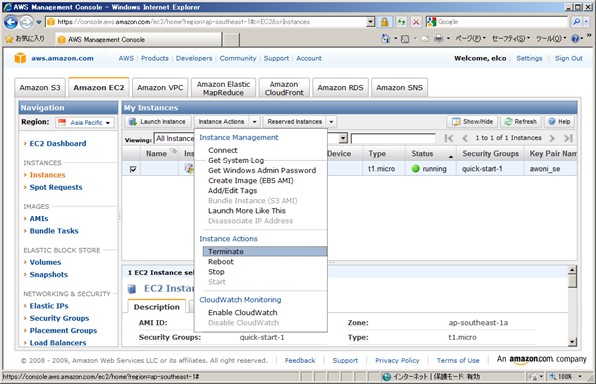Open Spot Requests in navigation
The height and width of the screenshot is (384, 596).
click(56, 187)
